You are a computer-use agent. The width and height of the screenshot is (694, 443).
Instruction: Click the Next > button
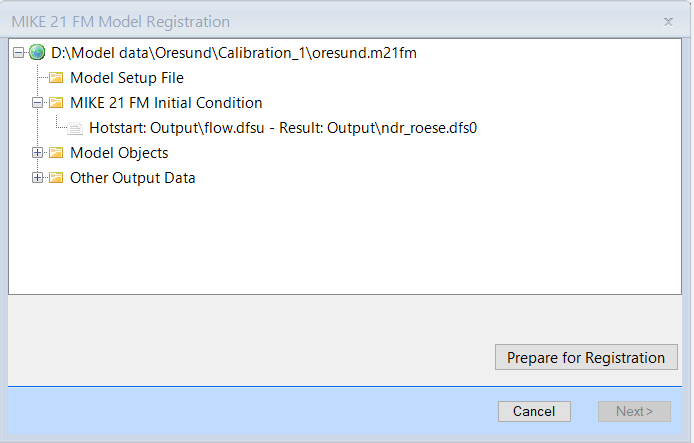tap(634, 411)
